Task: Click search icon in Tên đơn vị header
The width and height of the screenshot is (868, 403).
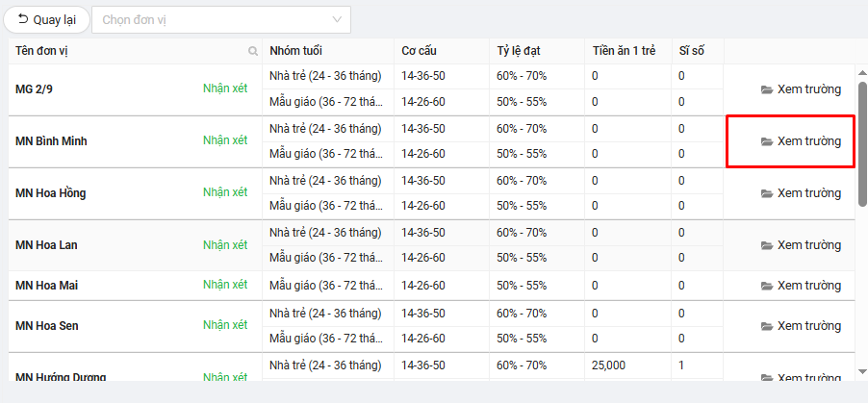Action: [253, 51]
